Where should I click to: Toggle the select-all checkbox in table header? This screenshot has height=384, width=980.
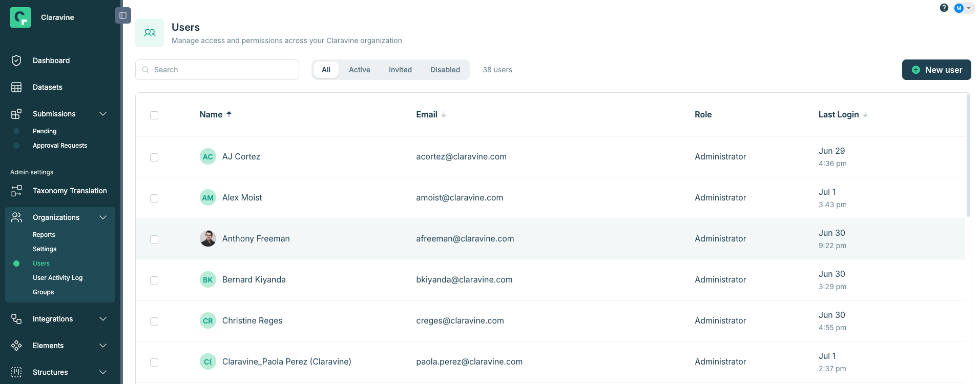click(154, 115)
